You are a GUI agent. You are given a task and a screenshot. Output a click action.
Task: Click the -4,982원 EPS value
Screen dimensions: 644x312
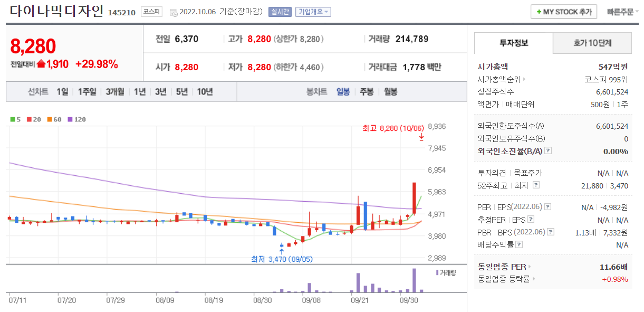(x=614, y=207)
